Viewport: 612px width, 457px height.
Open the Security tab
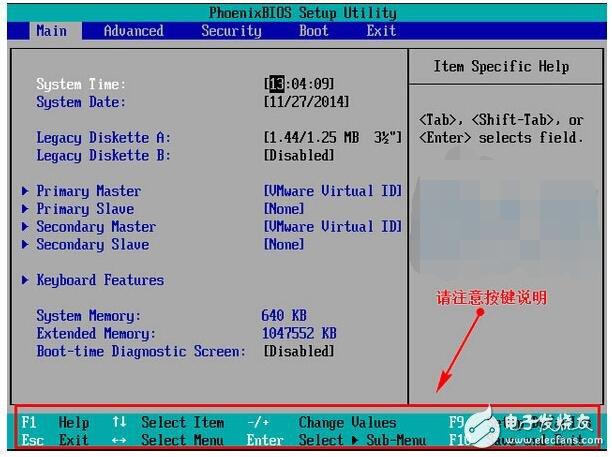231,31
